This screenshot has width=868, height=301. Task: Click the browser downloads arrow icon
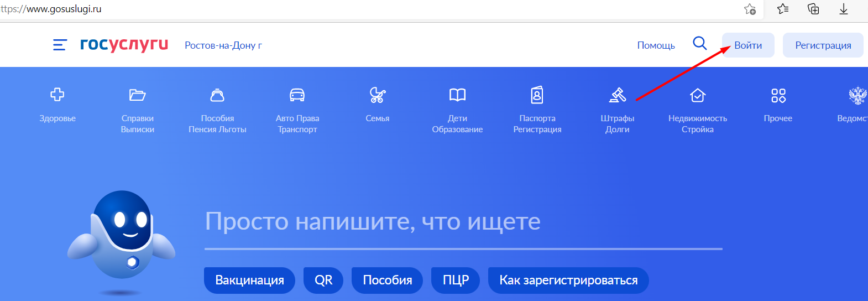coord(843,9)
